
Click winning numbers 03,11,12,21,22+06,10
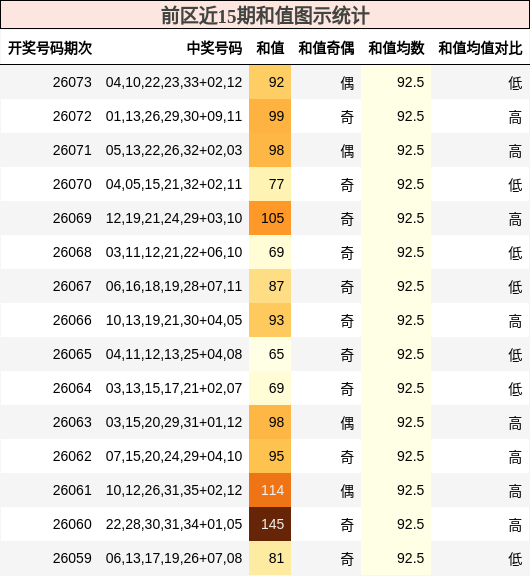(x=174, y=252)
